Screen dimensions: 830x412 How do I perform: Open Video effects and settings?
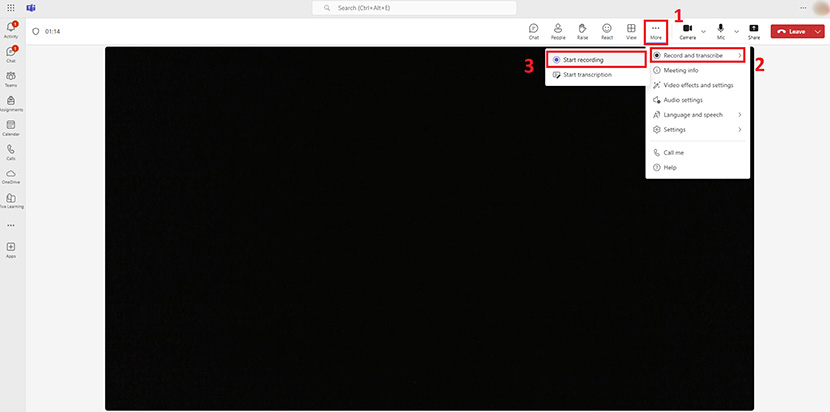(x=697, y=85)
